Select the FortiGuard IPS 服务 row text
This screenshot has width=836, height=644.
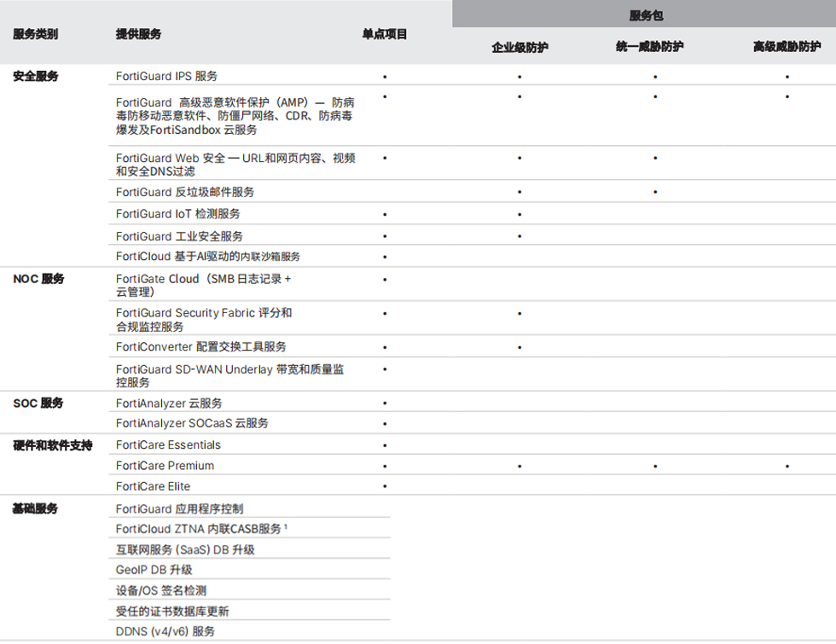[x=167, y=76]
